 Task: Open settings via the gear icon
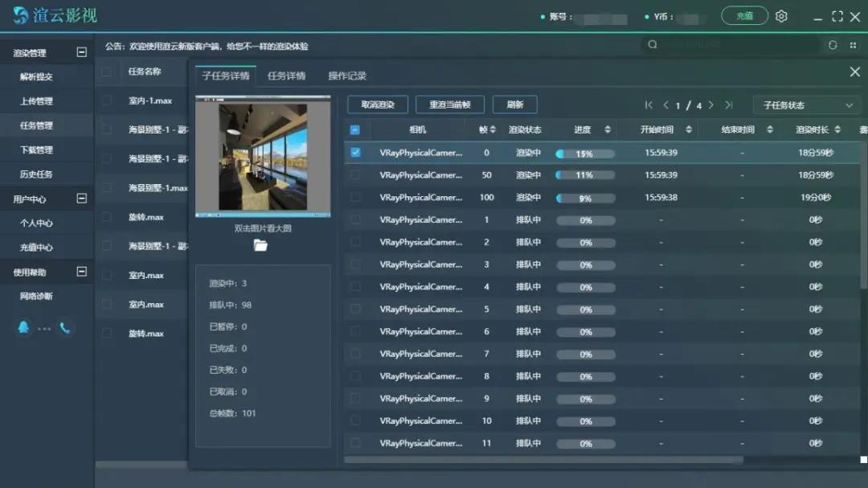click(x=781, y=16)
